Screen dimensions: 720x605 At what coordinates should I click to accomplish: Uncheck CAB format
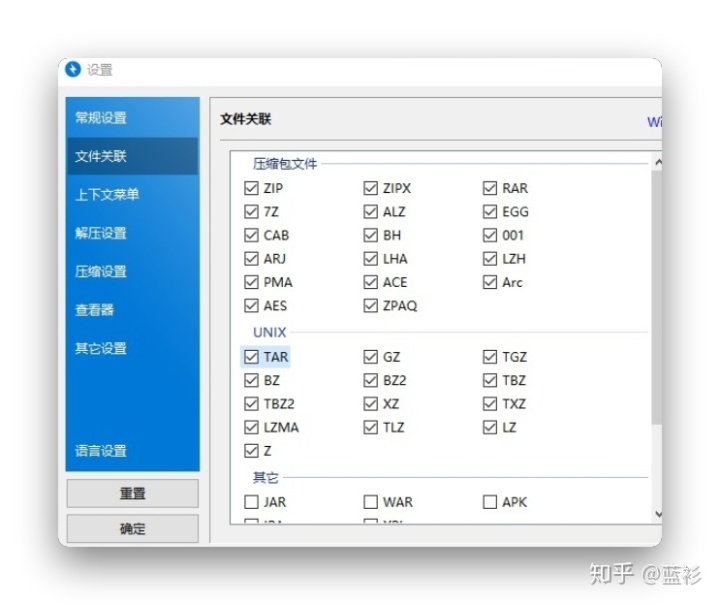point(251,235)
